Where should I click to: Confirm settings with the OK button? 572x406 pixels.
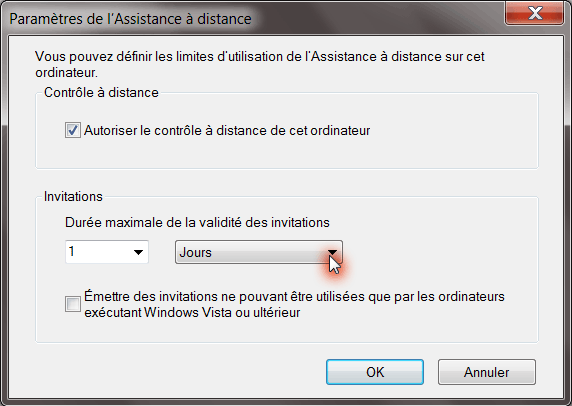[x=375, y=372]
